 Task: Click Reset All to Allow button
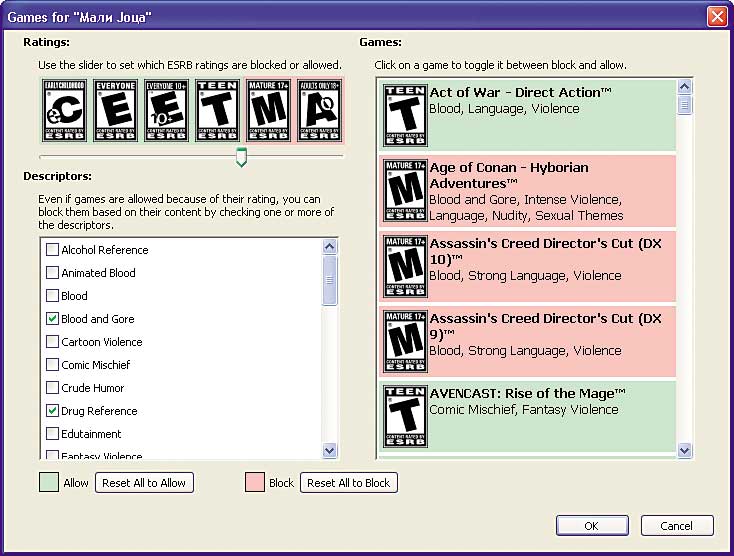(x=144, y=483)
